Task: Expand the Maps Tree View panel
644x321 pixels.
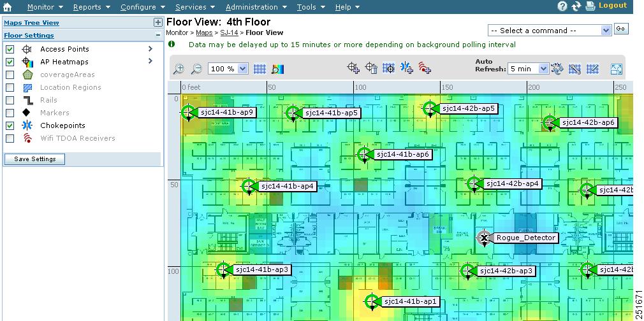Action: click(157, 22)
